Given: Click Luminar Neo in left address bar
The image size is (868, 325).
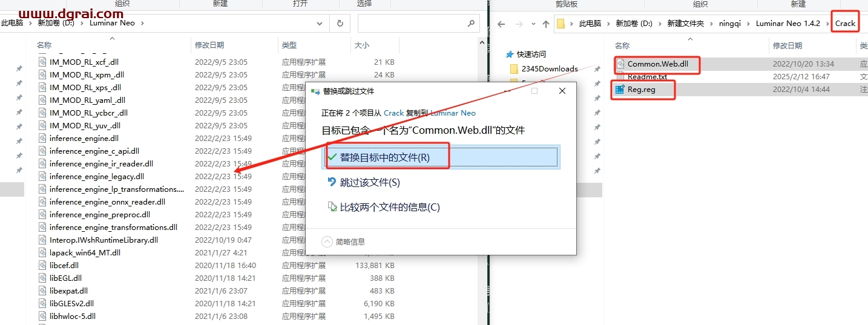Looking at the screenshot, I should coord(112,23).
